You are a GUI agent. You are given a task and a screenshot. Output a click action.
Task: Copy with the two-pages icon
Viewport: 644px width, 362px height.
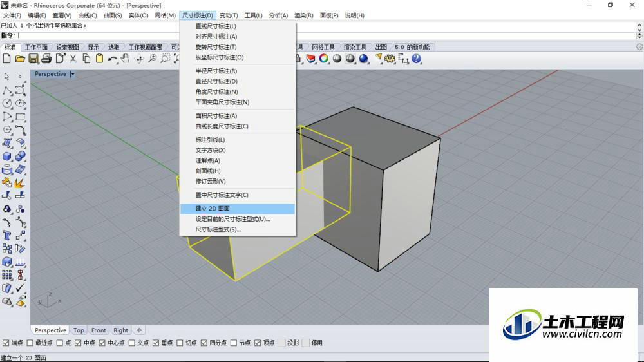point(86,59)
